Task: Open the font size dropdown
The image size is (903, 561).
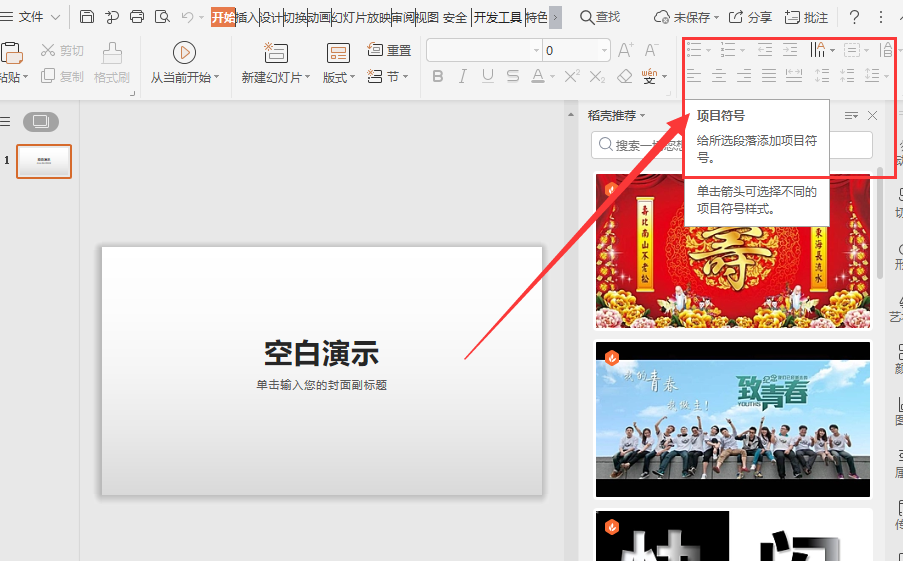Action: coord(604,50)
